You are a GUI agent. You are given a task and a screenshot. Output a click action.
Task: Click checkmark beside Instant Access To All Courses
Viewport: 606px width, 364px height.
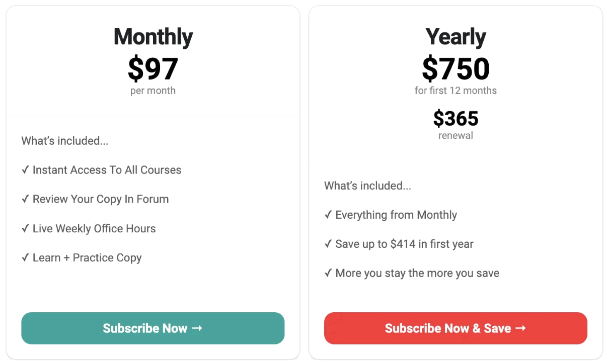tap(25, 170)
